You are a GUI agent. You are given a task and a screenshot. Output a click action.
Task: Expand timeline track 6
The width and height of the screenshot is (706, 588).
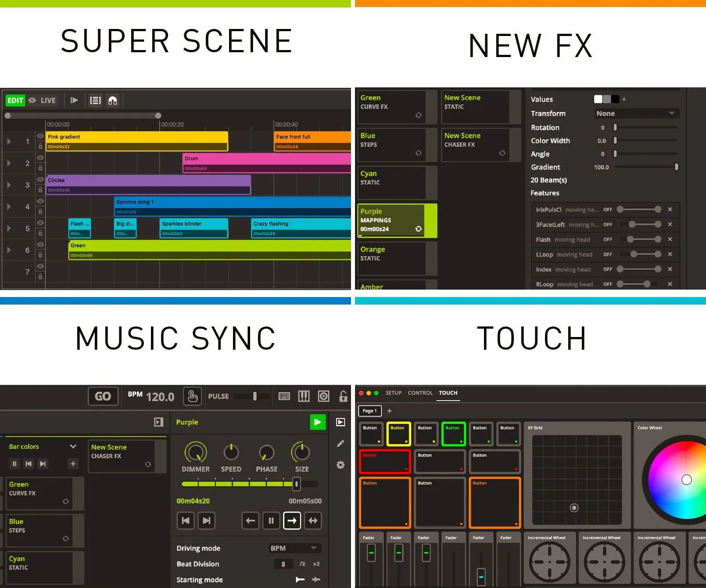pyautogui.click(x=9, y=250)
